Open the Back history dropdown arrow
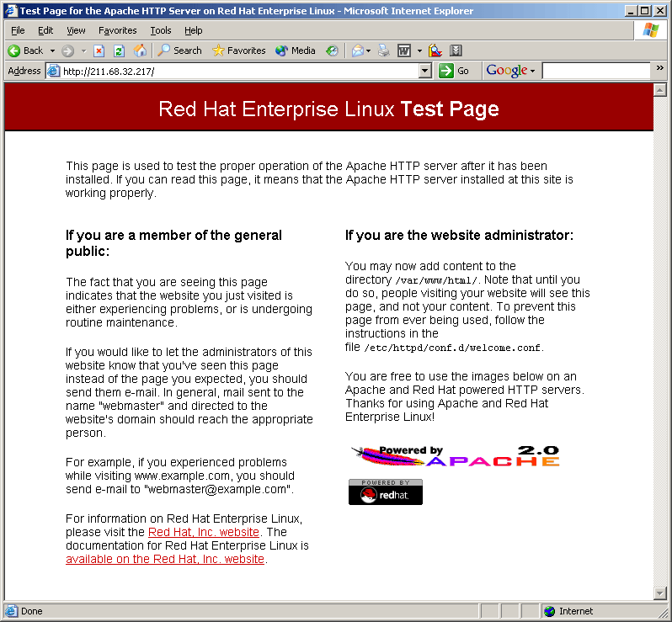Image resolution: width=672 pixels, height=622 pixels. pyautogui.click(x=52, y=51)
